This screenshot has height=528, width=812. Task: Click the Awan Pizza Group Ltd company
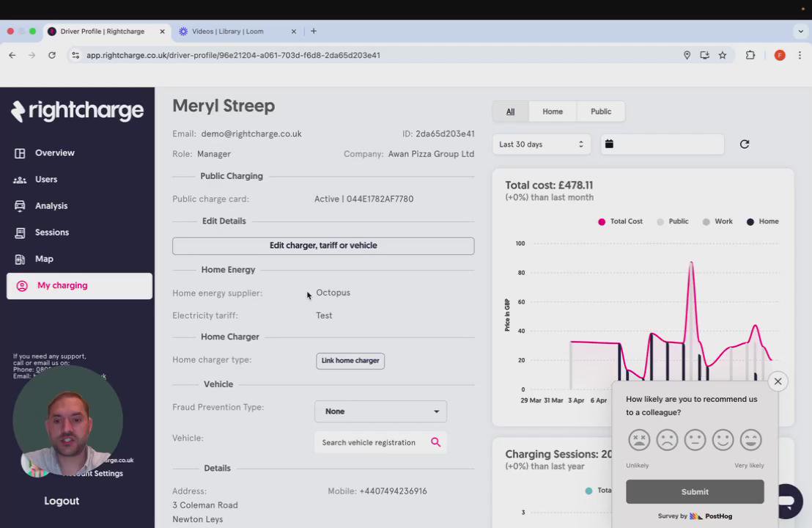click(431, 154)
